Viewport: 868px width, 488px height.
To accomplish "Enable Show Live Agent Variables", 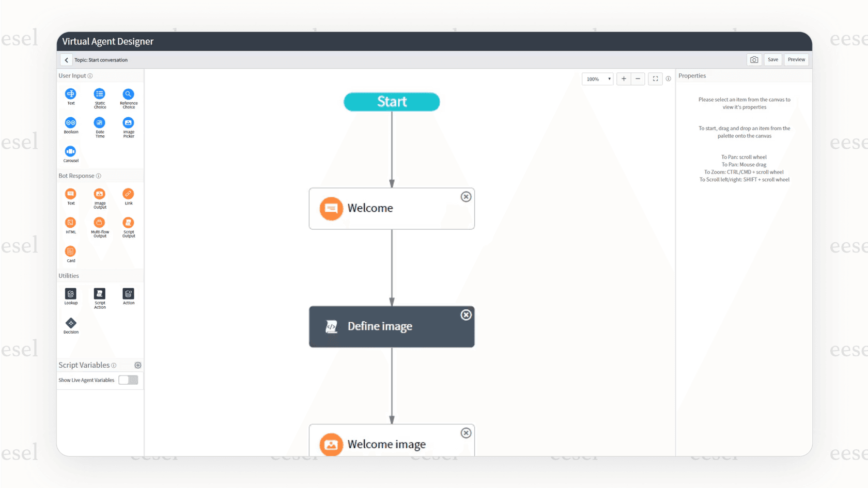I will pyautogui.click(x=128, y=380).
